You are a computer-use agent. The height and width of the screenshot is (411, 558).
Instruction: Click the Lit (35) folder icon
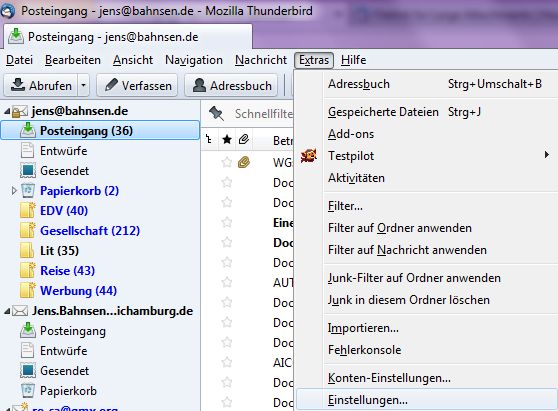[27, 250]
